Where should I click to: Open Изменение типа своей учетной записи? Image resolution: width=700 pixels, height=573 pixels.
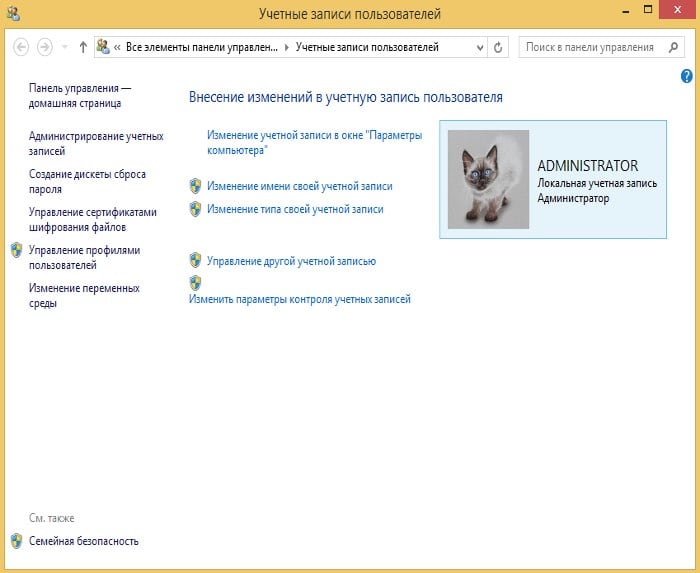[x=295, y=209]
